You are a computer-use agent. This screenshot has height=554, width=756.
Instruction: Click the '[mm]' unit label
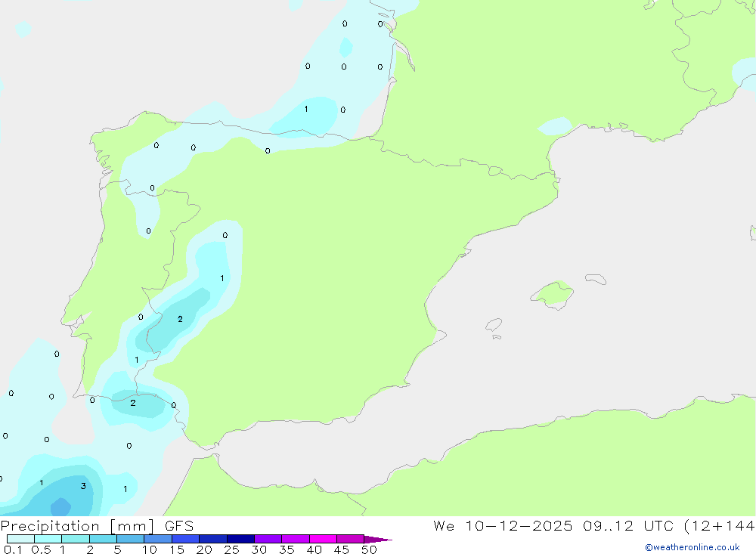tap(132, 526)
